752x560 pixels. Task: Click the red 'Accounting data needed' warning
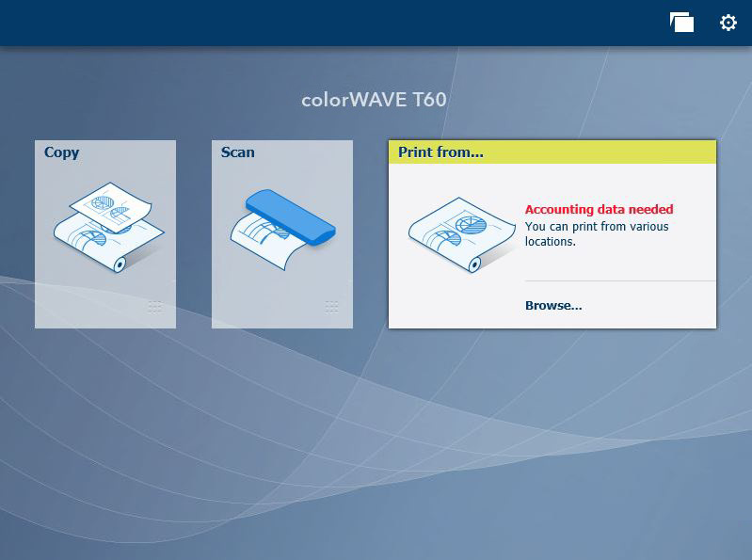pyautogui.click(x=599, y=210)
